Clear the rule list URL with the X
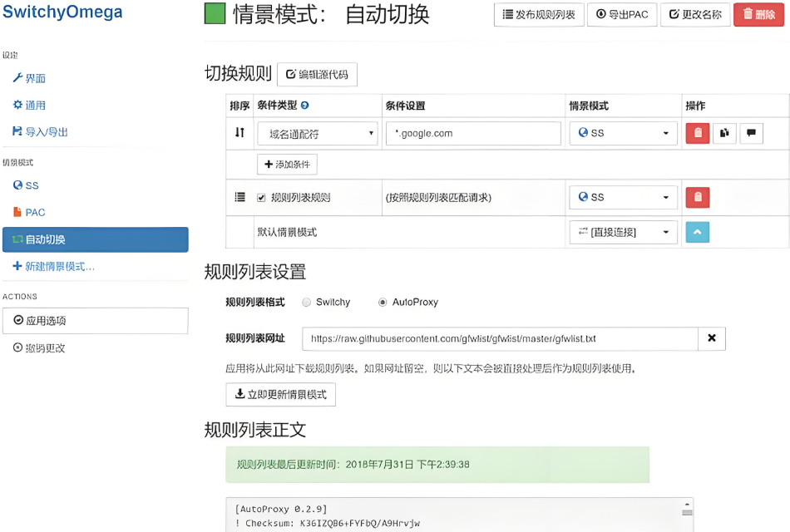Image resolution: width=790 pixels, height=532 pixels. pyautogui.click(x=712, y=338)
